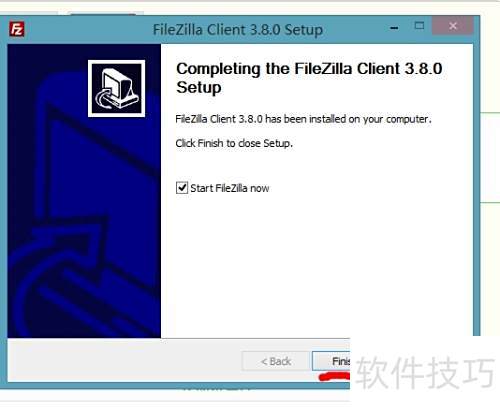Go to the previous step with < Back
This screenshot has height=410, width=500.
pyautogui.click(x=276, y=361)
